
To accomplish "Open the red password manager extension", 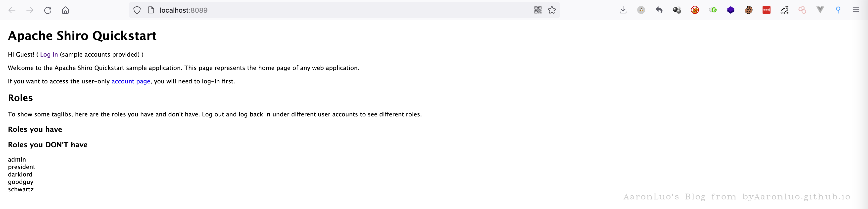I will 766,10.
